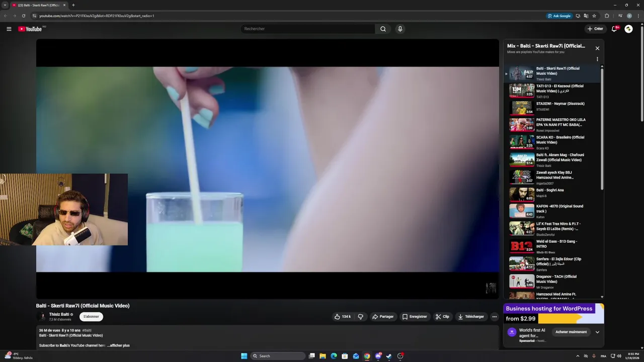Play TATI G13 - El Kazaoui from the mix

click(x=553, y=91)
